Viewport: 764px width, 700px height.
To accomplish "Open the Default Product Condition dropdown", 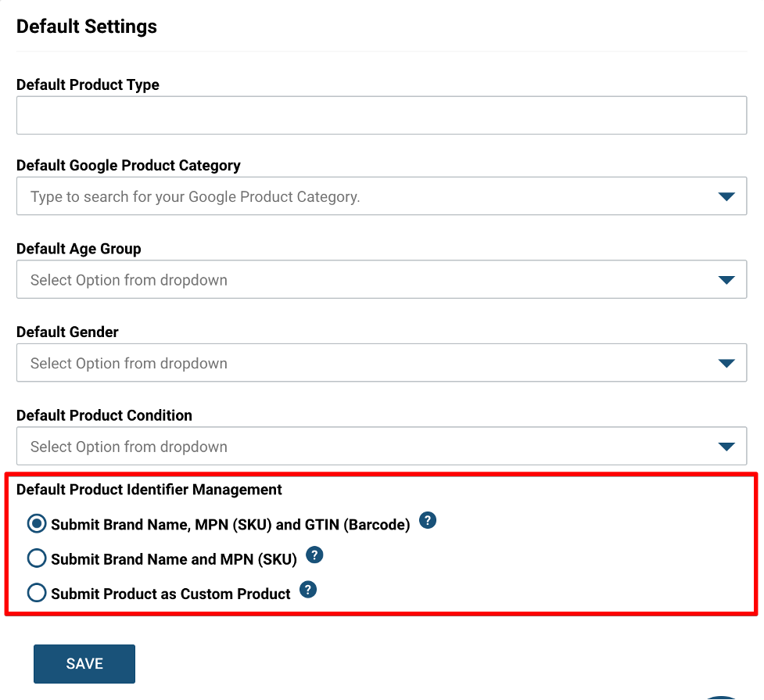I will point(382,446).
